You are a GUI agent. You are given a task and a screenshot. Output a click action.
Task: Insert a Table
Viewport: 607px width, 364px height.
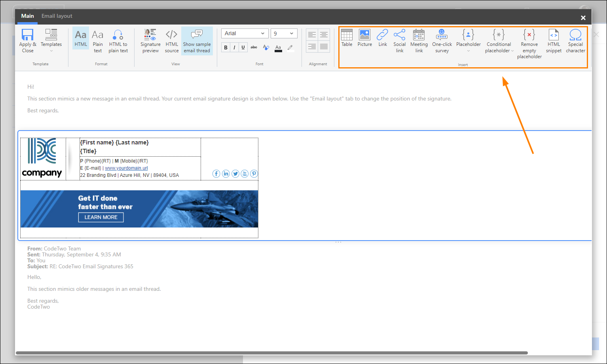[347, 38]
